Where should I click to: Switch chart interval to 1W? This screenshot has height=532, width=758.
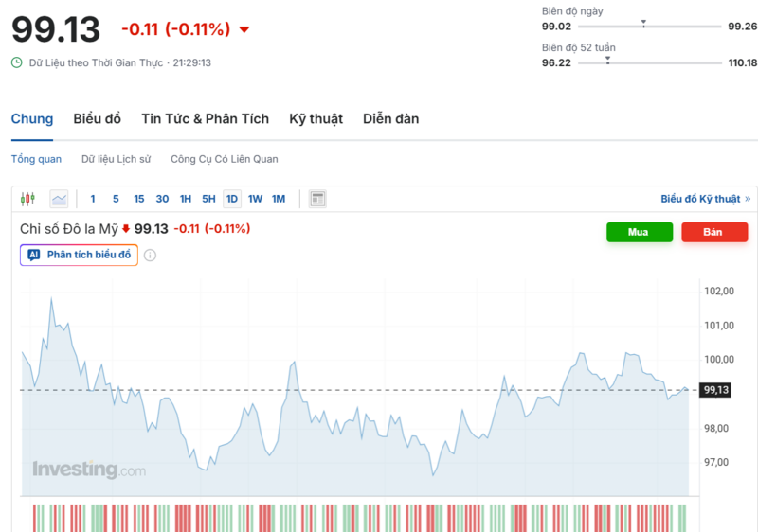point(255,199)
